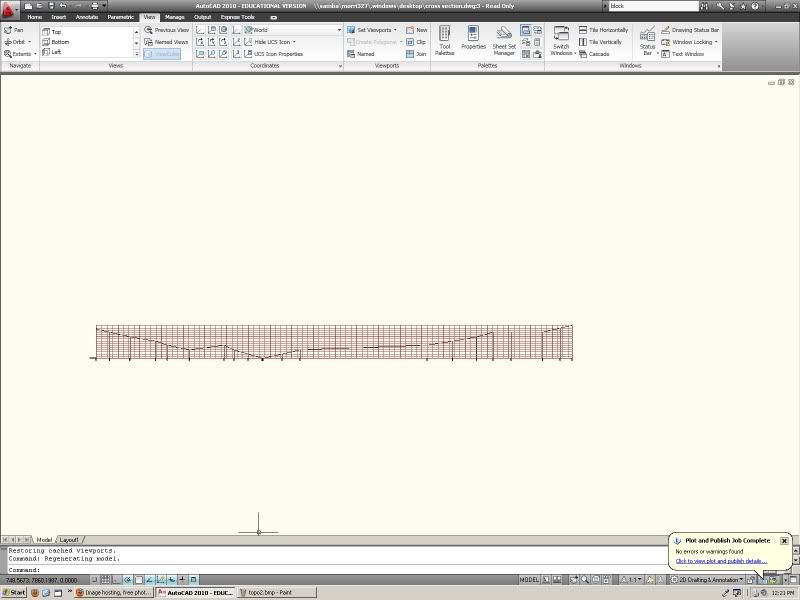Toggle Dynamic Input in status bar
The height and width of the screenshot is (600, 800).
click(172, 580)
